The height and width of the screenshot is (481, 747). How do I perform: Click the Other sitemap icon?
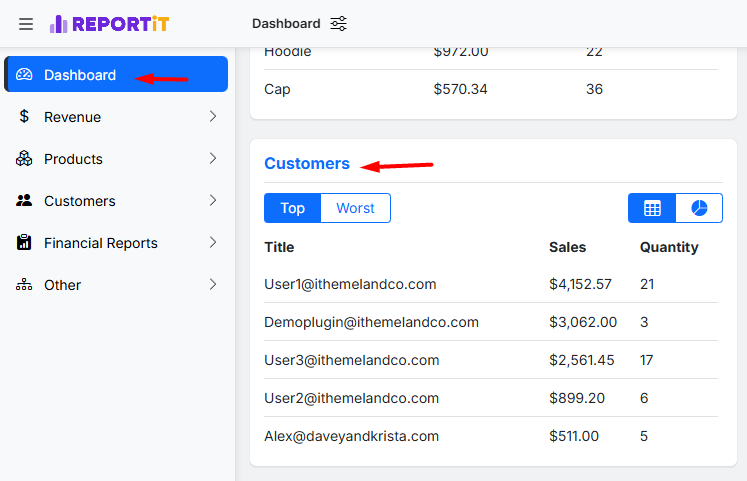[x=25, y=285]
